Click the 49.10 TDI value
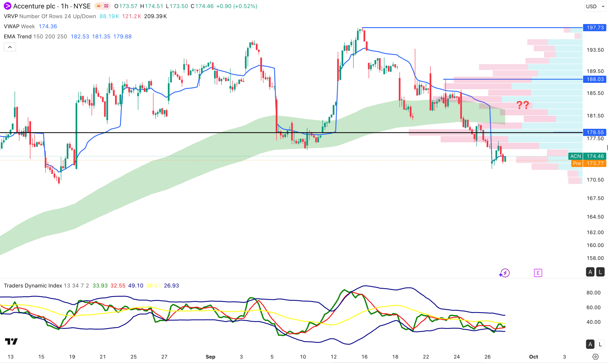The width and height of the screenshot is (608, 364). click(x=136, y=286)
